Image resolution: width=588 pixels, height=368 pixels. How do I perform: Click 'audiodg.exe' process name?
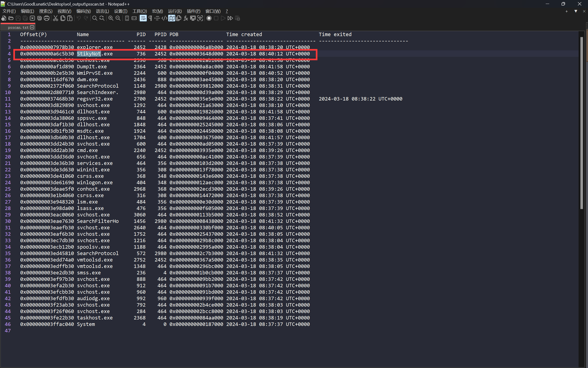93,298
